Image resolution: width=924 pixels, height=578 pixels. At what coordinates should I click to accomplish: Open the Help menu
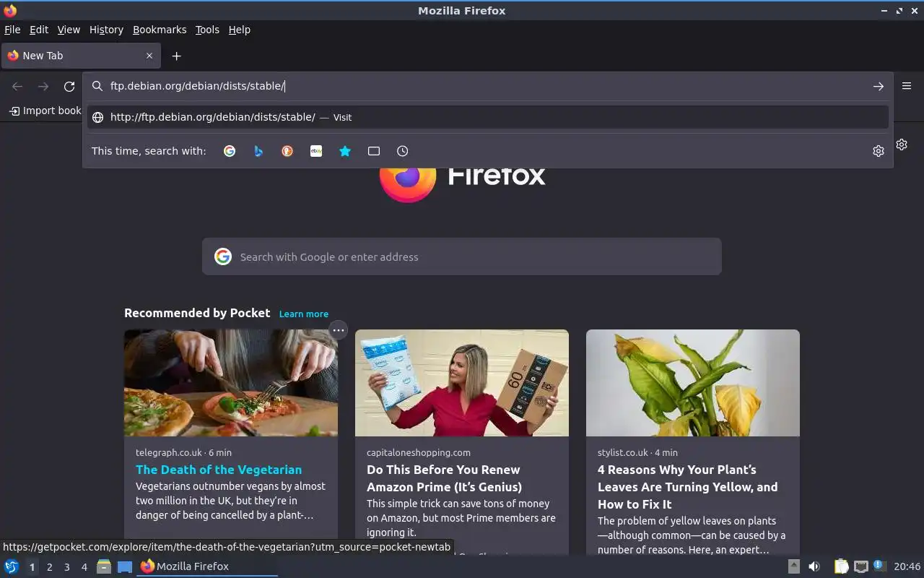[239, 30]
